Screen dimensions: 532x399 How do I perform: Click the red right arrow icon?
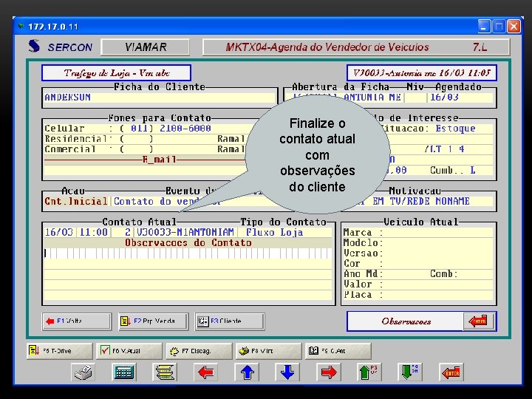click(x=328, y=372)
